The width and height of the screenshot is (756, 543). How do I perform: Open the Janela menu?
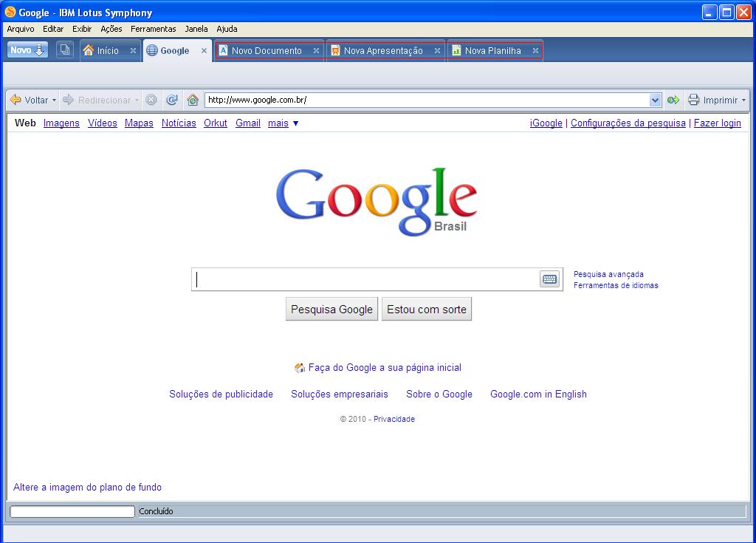point(196,29)
